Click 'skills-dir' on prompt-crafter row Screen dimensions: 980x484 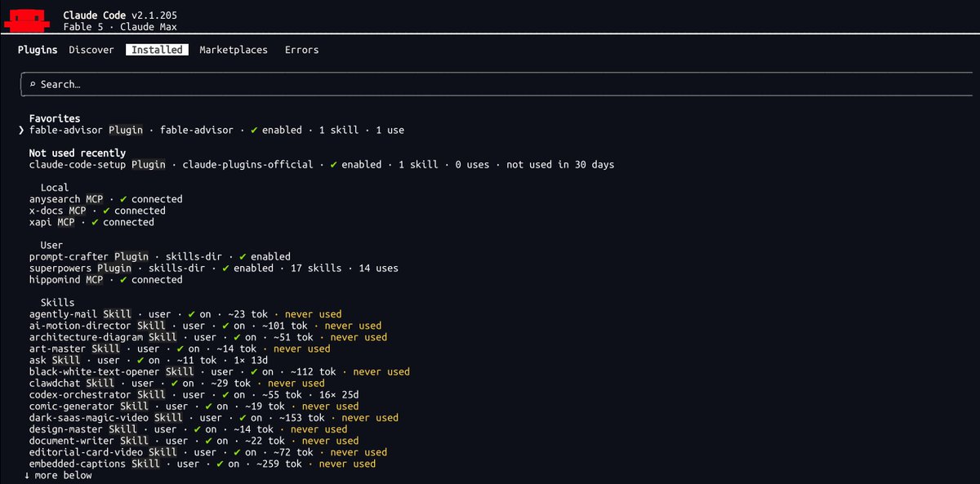194,256
